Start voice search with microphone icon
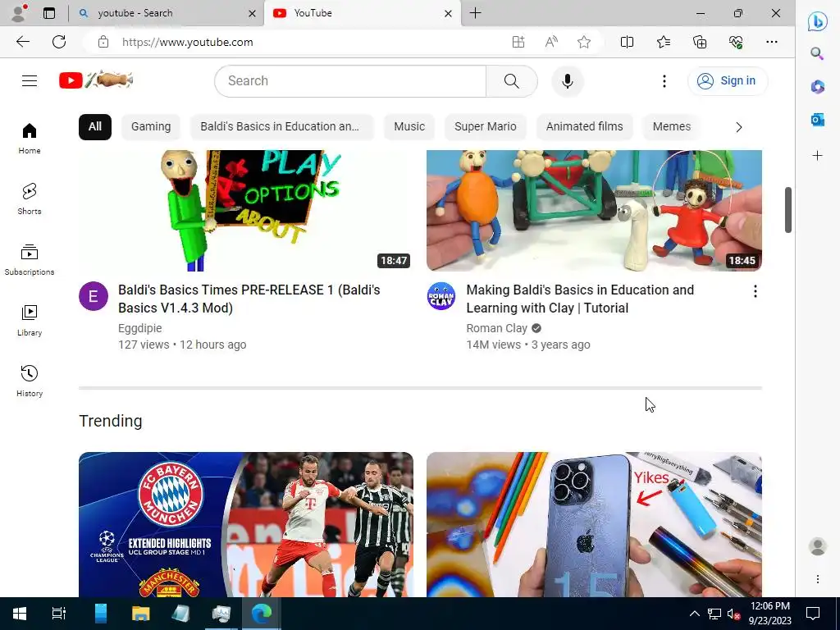Viewport: 840px width, 630px height. point(568,81)
